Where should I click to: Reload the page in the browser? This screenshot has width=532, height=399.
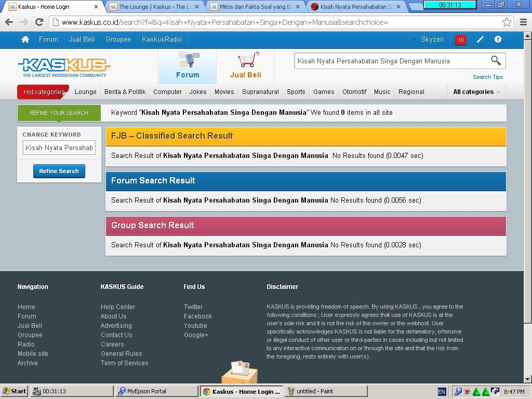click(39, 22)
